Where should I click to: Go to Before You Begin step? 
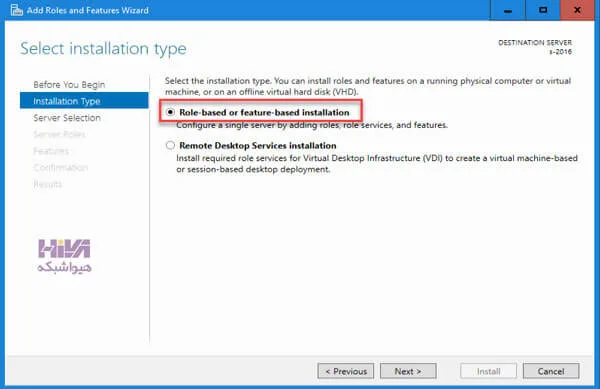coord(69,85)
